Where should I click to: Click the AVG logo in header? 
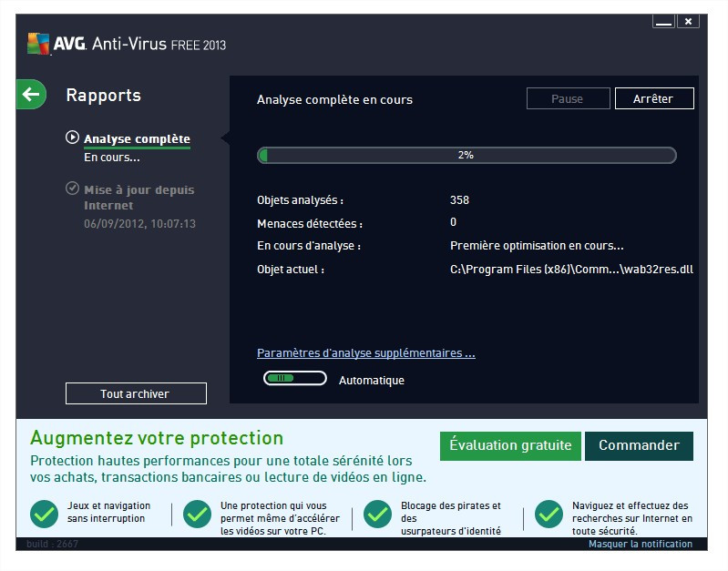pyautogui.click(x=39, y=44)
